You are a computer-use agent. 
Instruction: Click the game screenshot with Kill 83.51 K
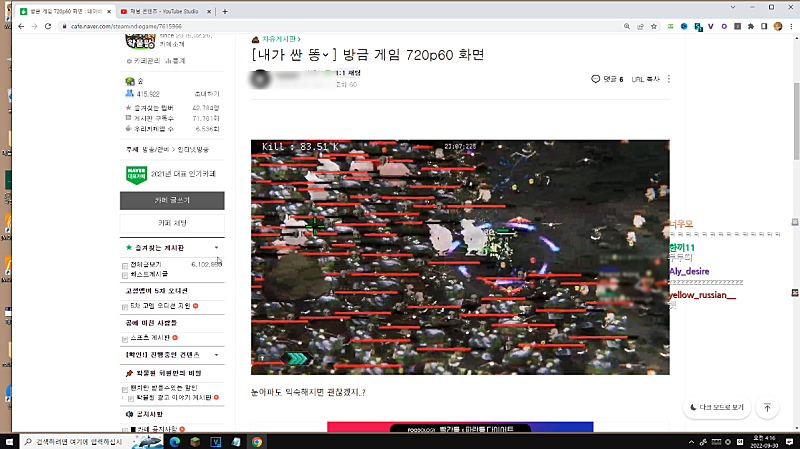coord(460,257)
